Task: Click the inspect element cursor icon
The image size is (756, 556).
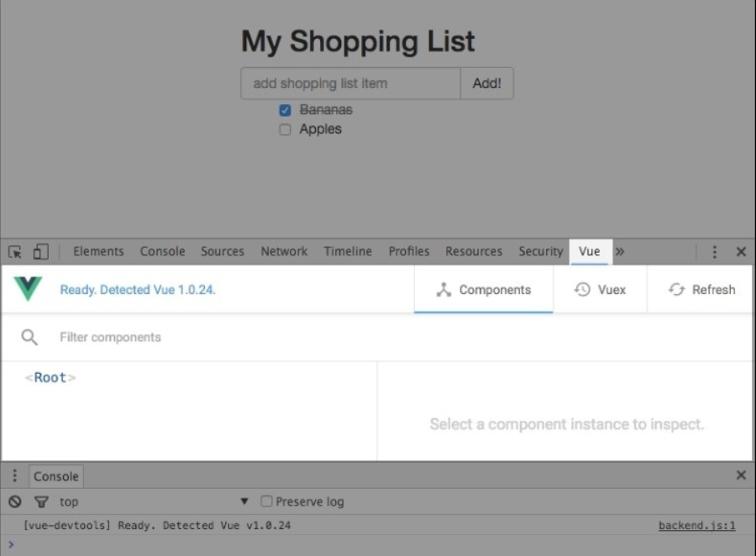Action: [x=15, y=252]
